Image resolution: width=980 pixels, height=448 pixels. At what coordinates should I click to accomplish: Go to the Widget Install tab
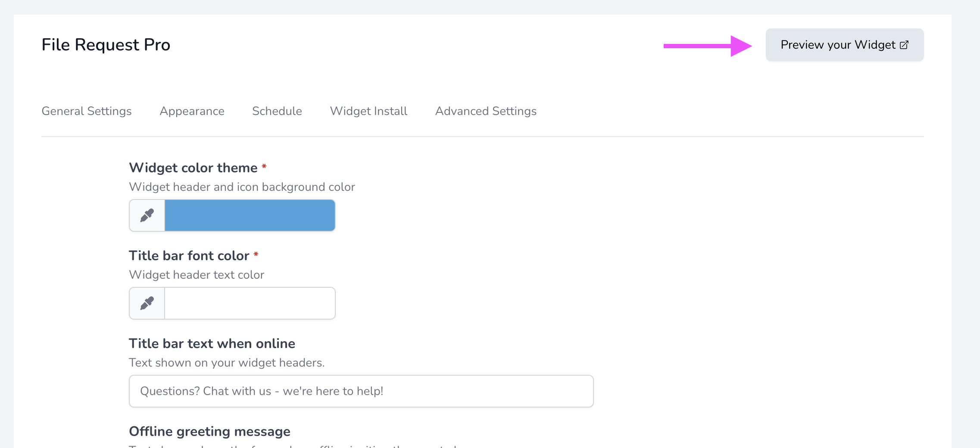pyautogui.click(x=368, y=111)
